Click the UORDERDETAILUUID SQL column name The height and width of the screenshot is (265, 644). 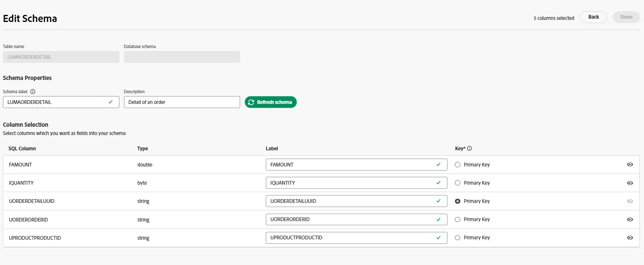[x=32, y=201]
